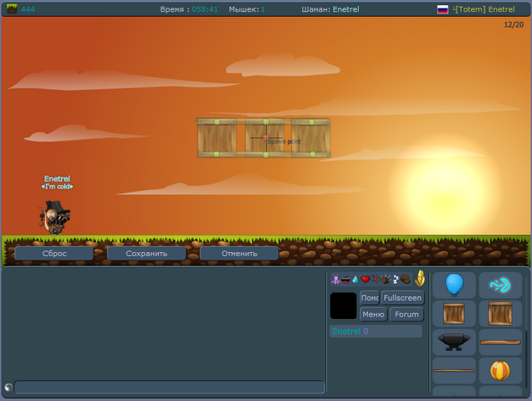Pick the large wooden box item
Screen dimensions: 532x401
point(500,314)
